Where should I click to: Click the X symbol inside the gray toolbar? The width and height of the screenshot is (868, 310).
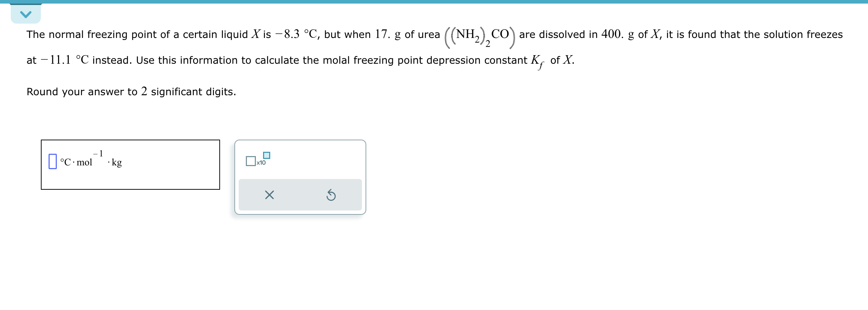269,194
